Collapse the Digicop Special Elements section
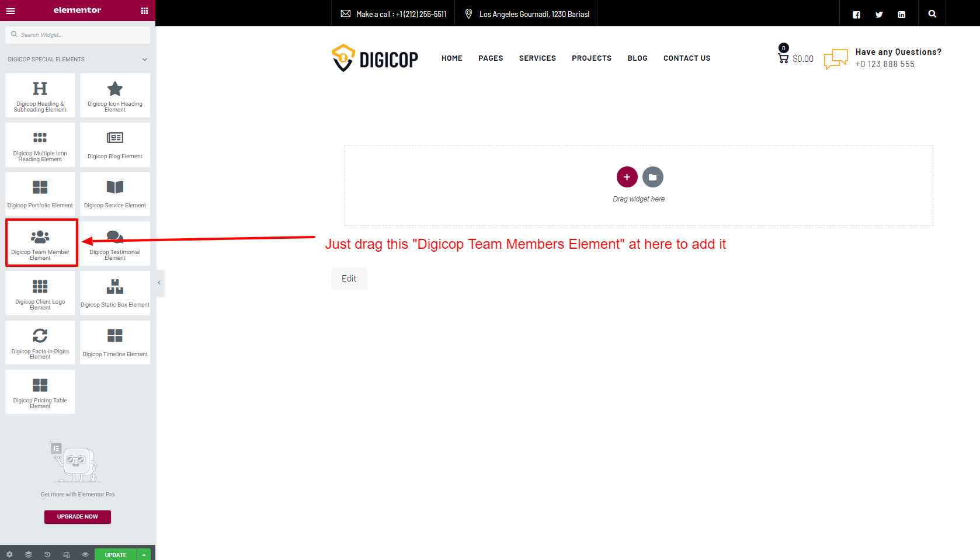 click(144, 60)
